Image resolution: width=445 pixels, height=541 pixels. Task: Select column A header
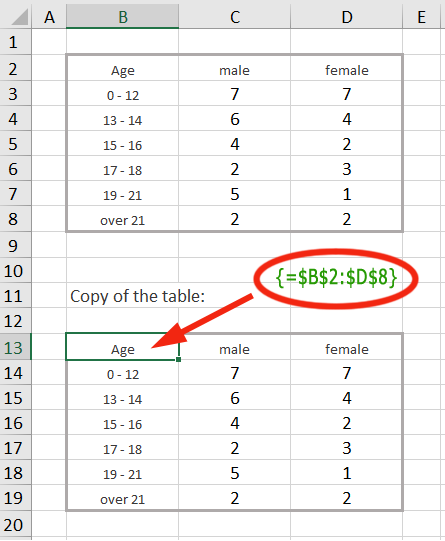click(x=49, y=17)
